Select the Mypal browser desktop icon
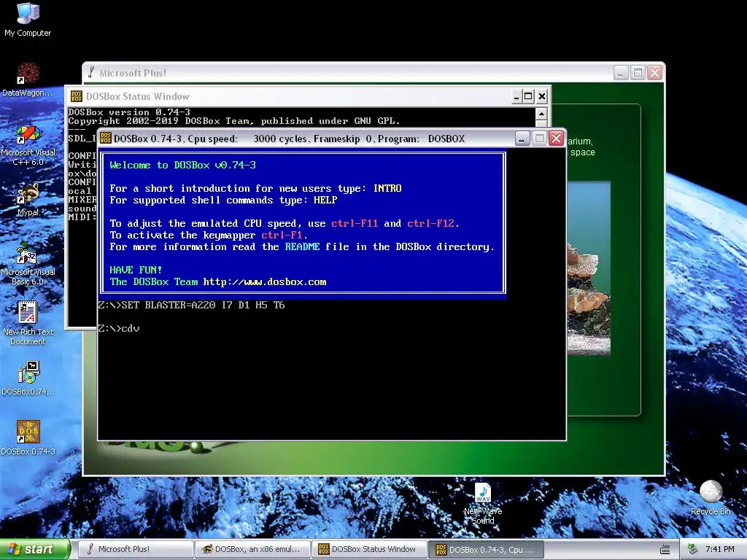 point(28,199)
